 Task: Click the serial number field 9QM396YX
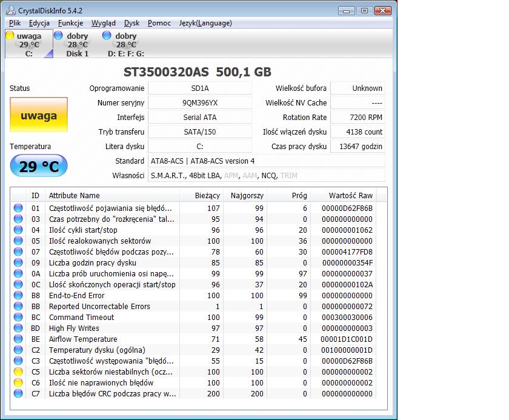200,103
